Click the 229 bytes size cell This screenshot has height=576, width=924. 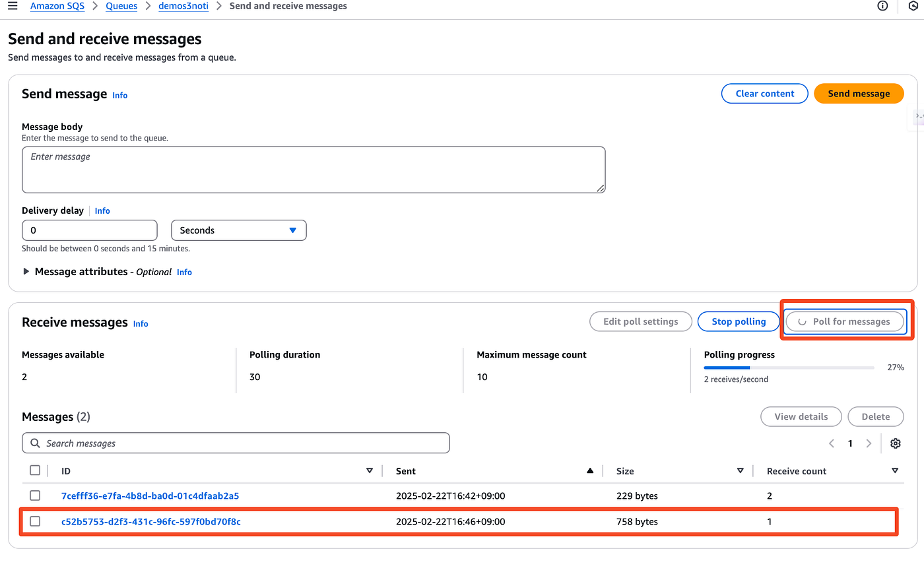point(637,496)
